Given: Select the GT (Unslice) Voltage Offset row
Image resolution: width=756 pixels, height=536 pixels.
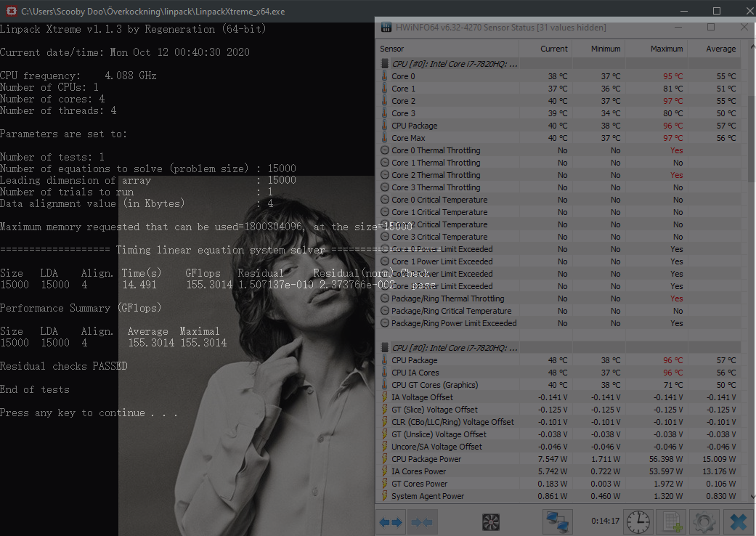Looking at the screenshot, I should pos(558,434).
